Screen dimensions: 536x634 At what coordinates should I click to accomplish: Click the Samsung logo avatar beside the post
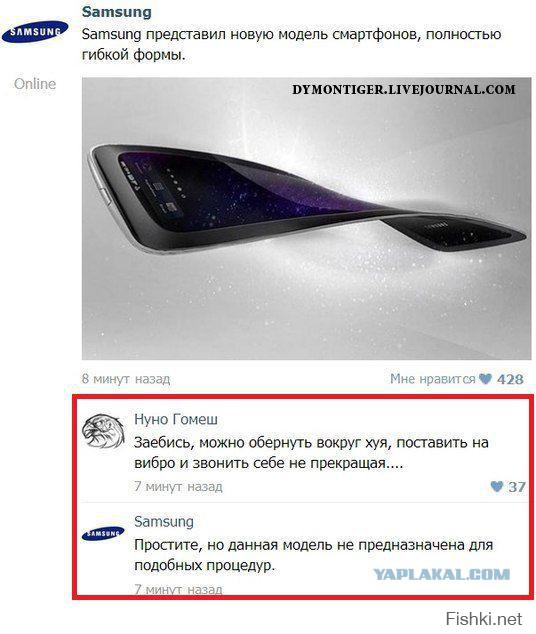point(35,32)
